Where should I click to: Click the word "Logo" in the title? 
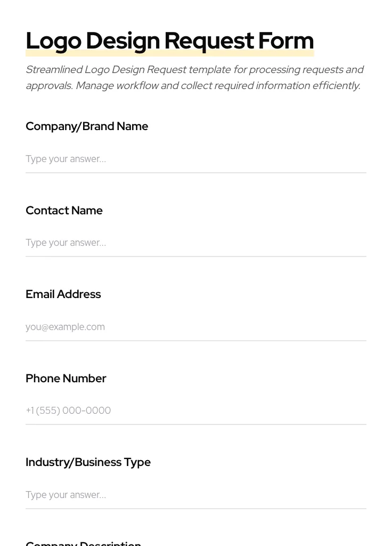[x=53, y=41]
